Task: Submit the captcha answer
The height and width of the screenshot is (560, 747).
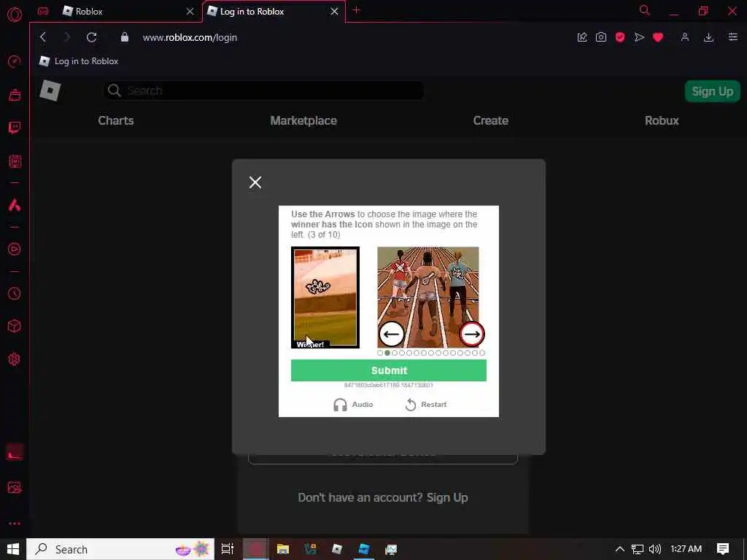Action: click(x=389, y=370)
